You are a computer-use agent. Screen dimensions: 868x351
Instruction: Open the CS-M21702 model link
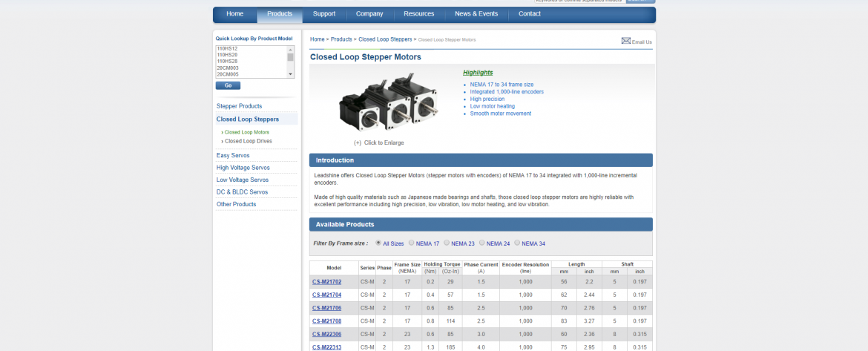(326, 282)
